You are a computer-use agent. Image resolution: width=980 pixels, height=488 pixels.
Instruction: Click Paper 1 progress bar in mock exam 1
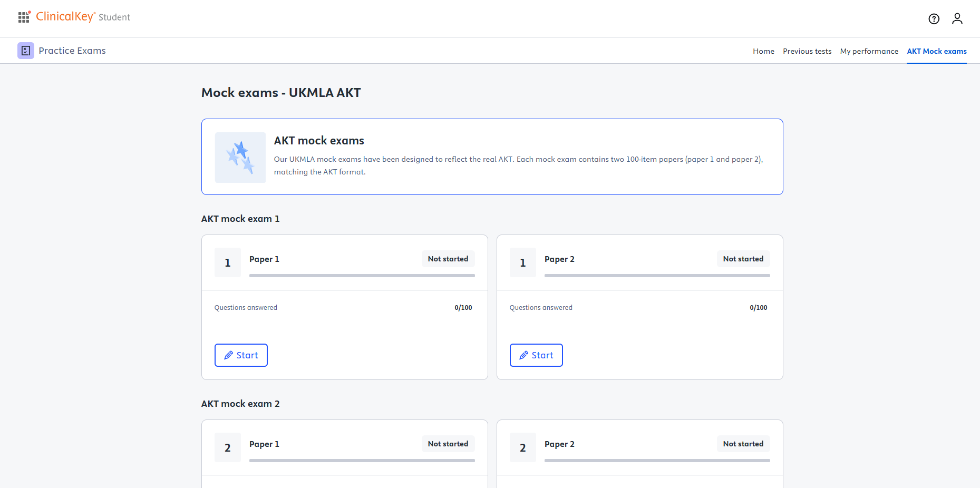pyautogui.click(x=362, y=275)
